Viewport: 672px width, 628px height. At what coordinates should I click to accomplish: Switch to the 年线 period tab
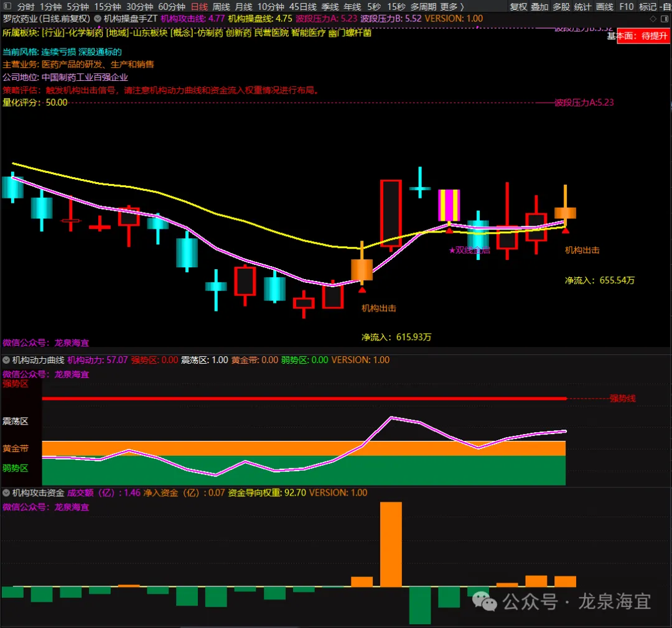pos(352,7)
